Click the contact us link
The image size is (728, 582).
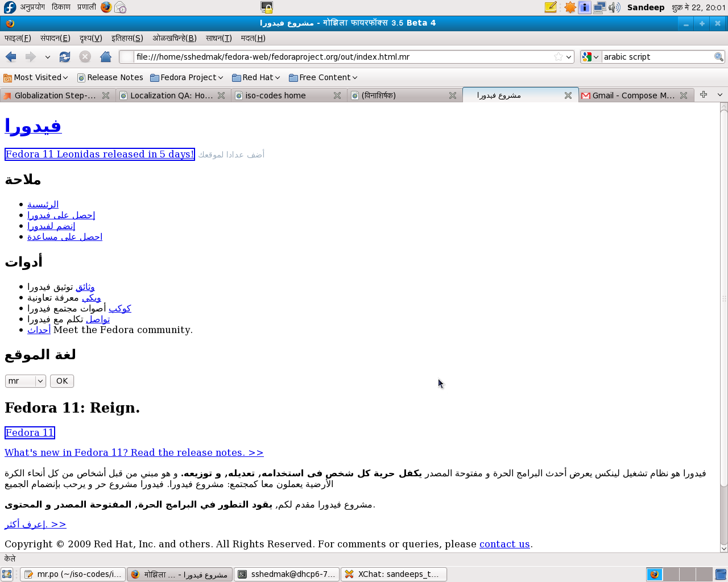coord(504,544)
